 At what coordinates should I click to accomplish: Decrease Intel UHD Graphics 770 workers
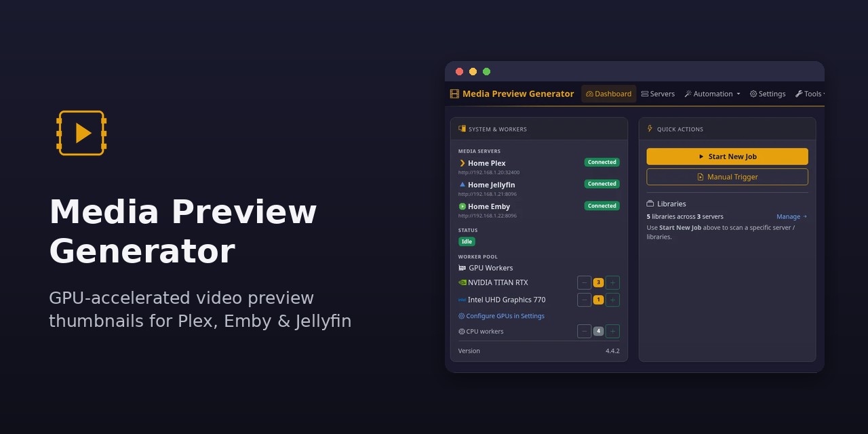click(x=584, y=300)
